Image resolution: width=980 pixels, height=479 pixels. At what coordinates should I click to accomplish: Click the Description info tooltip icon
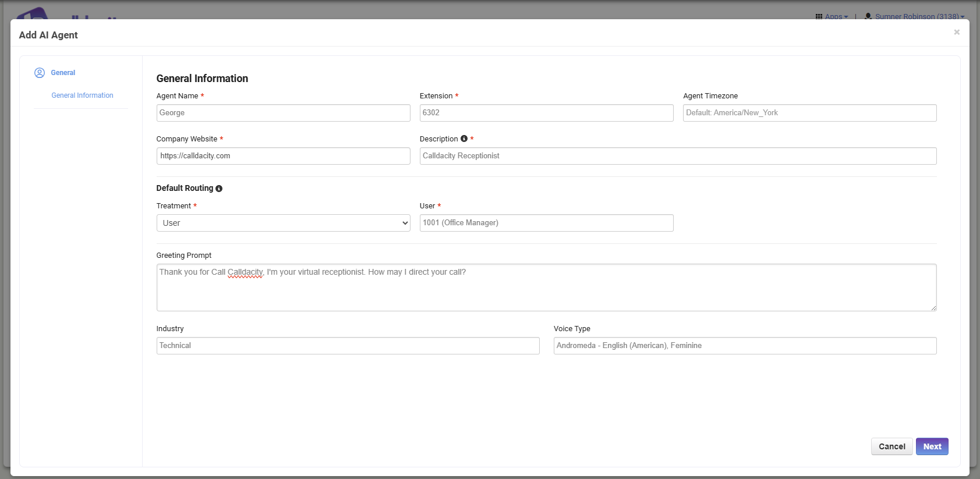(464, 139)
